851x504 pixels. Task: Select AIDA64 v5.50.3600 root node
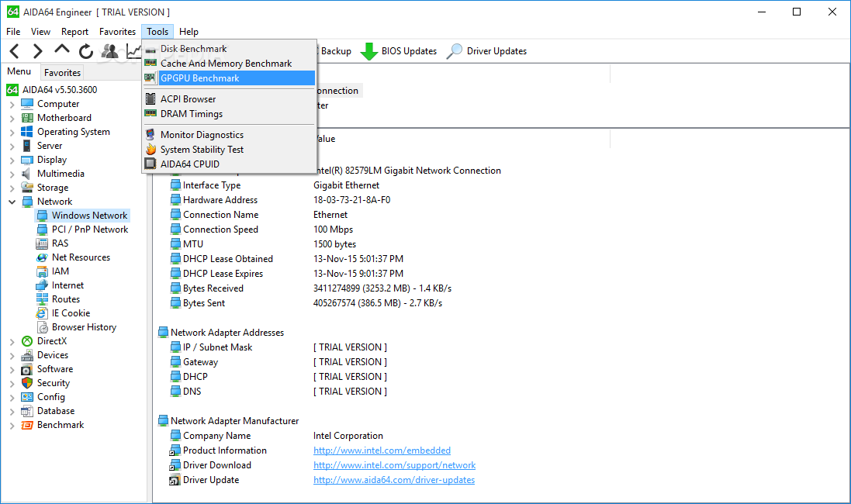click(x=60, y=89)
